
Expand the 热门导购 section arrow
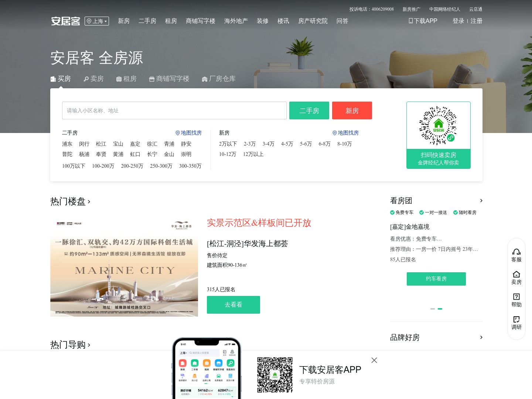click(89, 345)
